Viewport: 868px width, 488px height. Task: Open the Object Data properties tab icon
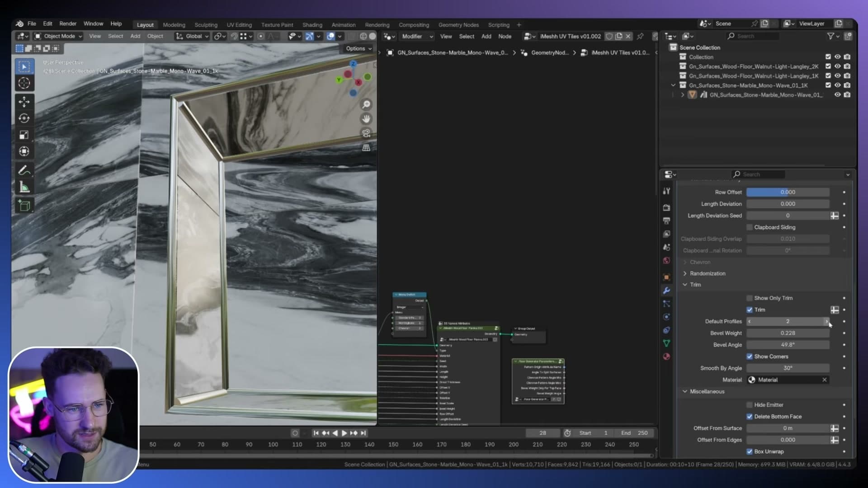pos(666,343)
